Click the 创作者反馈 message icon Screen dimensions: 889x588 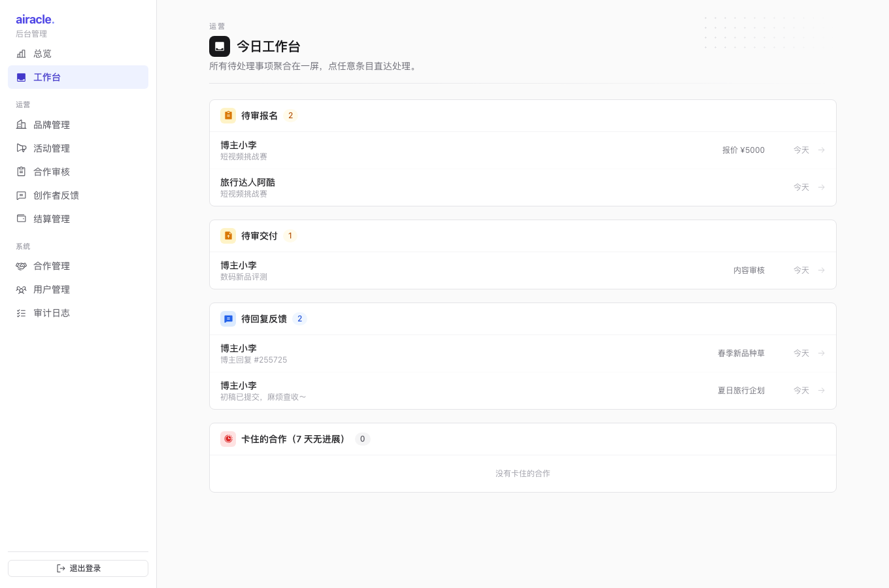[x=21, y=195]
